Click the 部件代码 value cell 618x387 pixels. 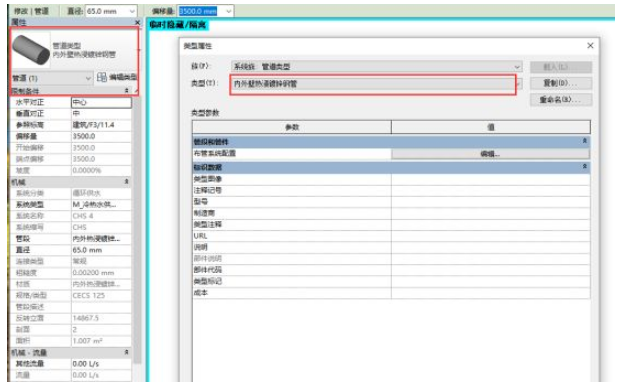click(x=491, y=270)
